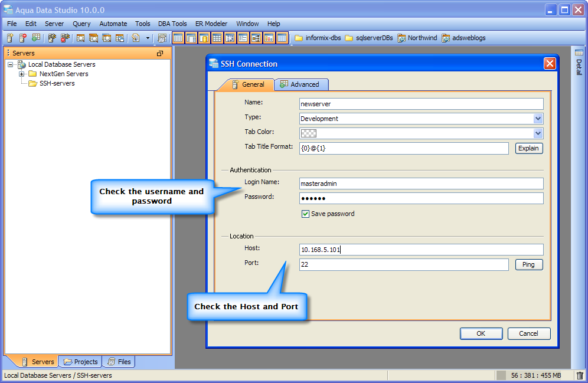Screen dimensions: 588x383
Task: Click the Name field containing newserver
Action: (421, 104)
